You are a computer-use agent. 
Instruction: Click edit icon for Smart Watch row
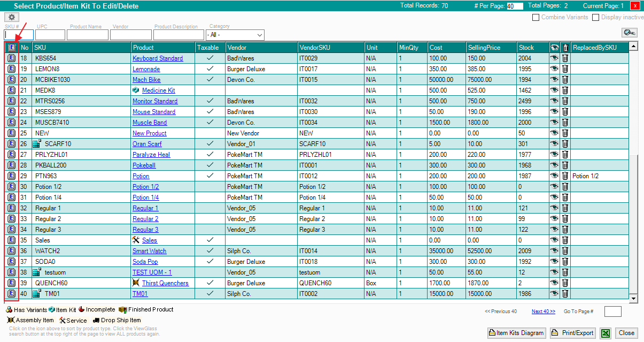(x=11, y=251)
